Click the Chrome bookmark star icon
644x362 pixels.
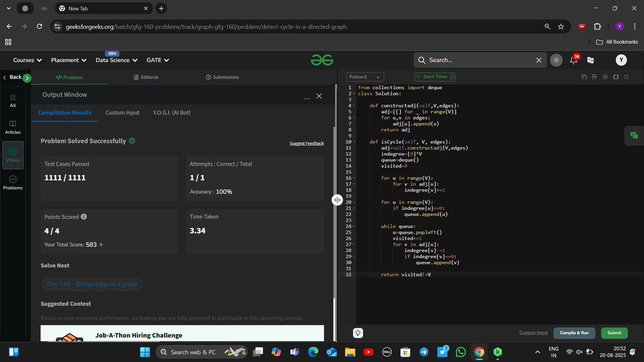pos(561,26)
